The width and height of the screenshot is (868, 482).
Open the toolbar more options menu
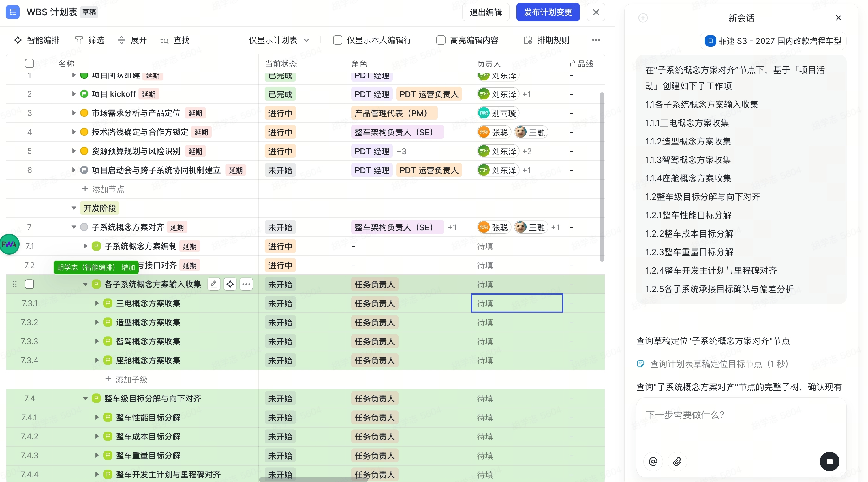click(x=596, y=40)
